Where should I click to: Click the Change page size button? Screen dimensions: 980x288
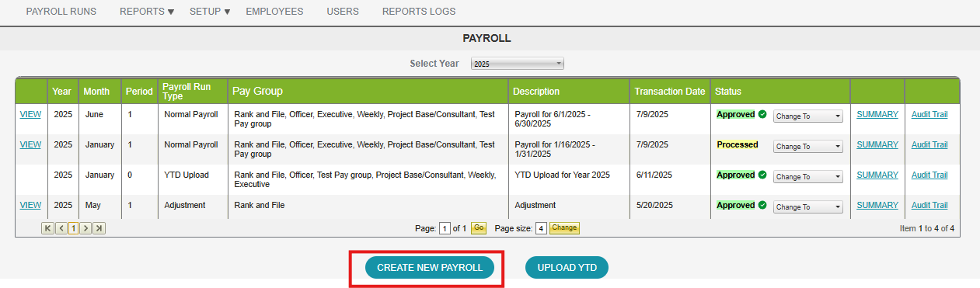(565, 228)
